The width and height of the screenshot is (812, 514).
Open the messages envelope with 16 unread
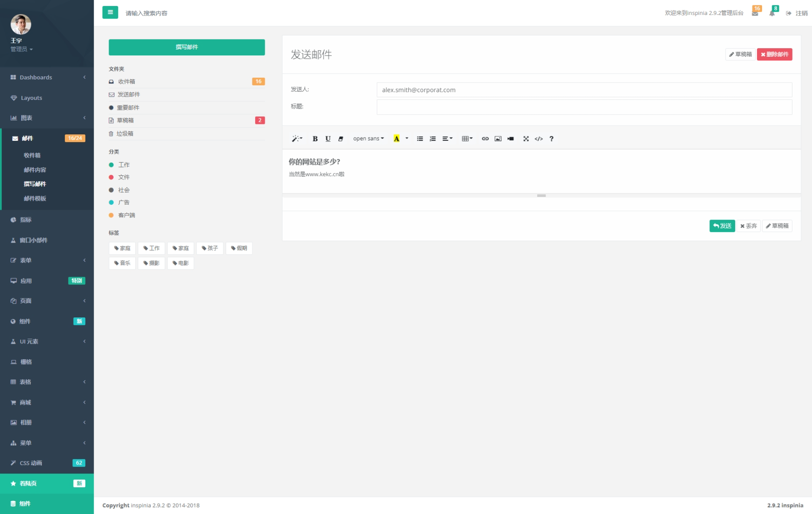[755, 13]
